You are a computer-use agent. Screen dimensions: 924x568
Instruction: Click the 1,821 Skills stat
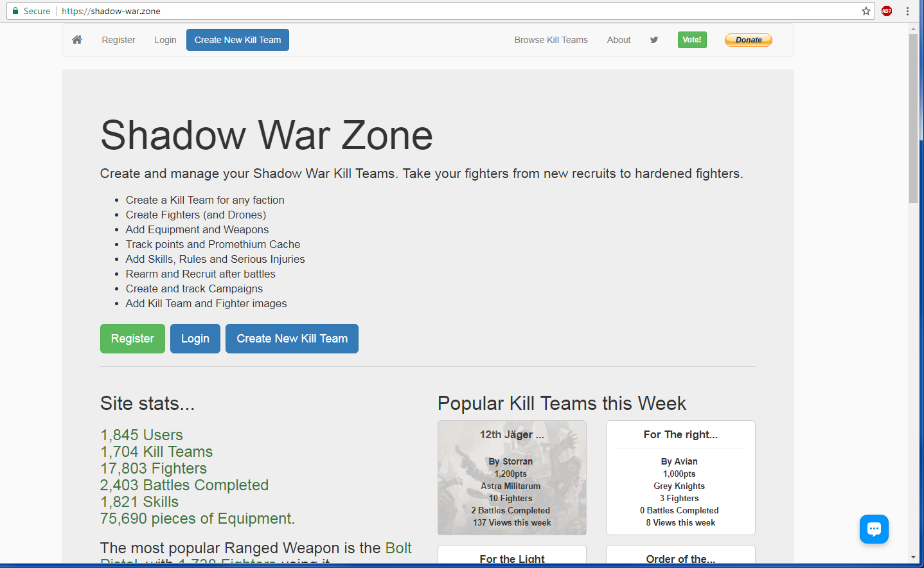click(x=139, y=502)
